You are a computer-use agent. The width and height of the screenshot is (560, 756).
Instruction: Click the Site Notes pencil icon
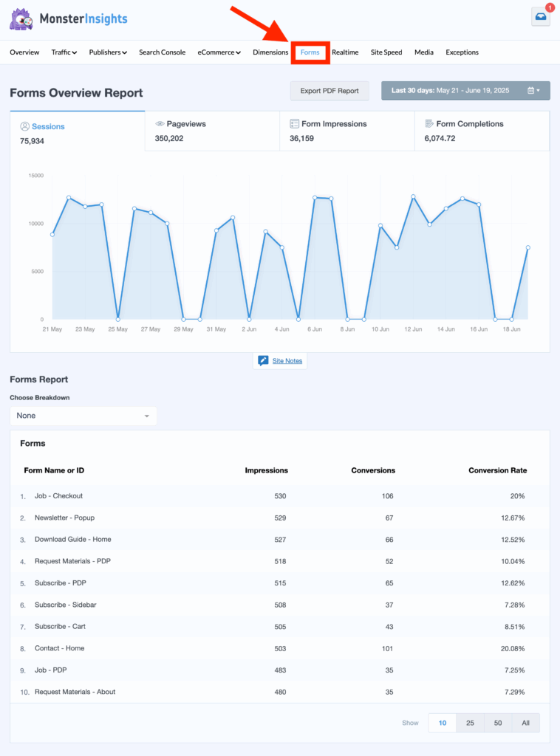point(263,361)
